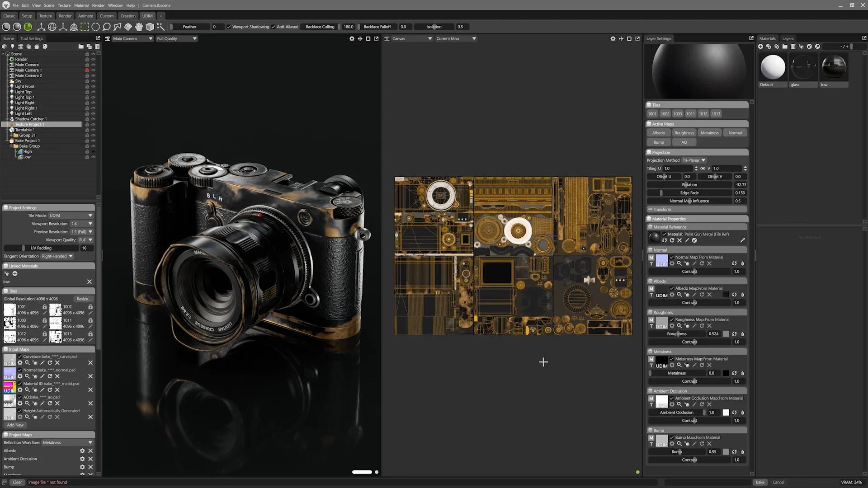
Task: Select the glass material thumbnail
Action: pos(803,67)
